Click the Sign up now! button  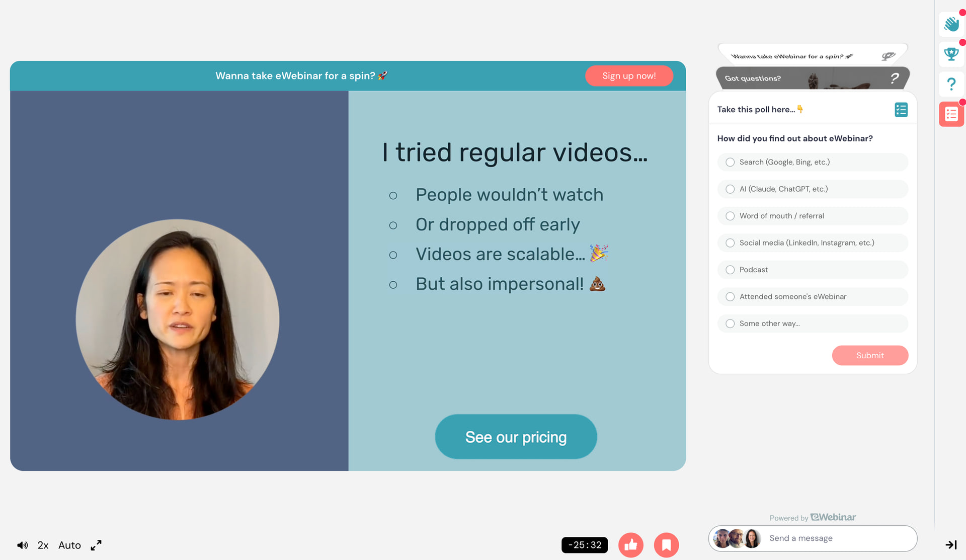click(x=629, y=76)
